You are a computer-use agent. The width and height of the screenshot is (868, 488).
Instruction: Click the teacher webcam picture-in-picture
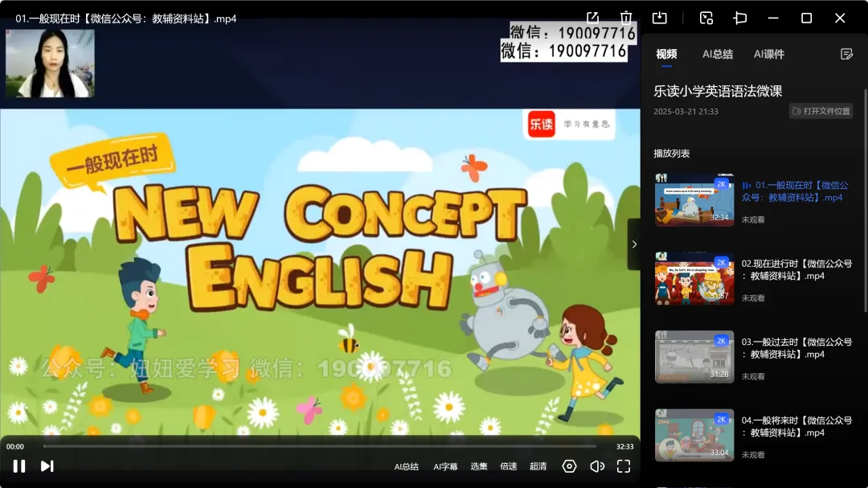(x=50, y=64)
